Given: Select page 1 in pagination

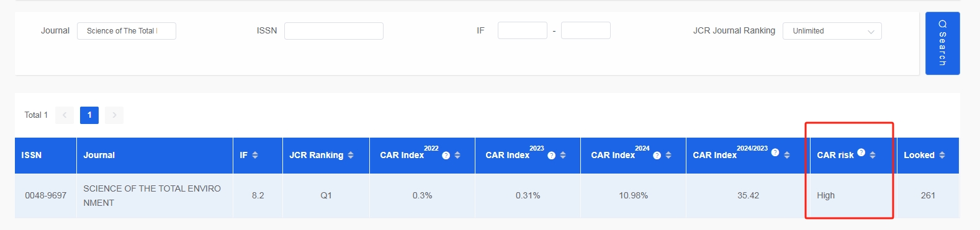Looking at the screenshot, I should 89,115.
